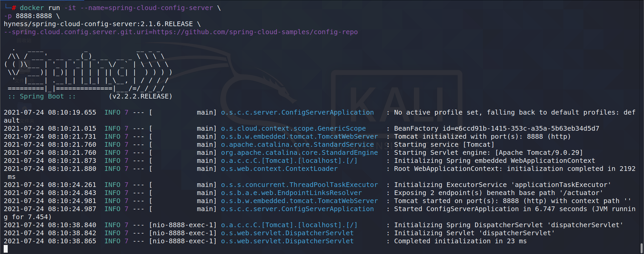Click 'Initializing Spring embedded WebApplicationContext' message
This screenshot has height=254, width=644.
click(495, 161)
